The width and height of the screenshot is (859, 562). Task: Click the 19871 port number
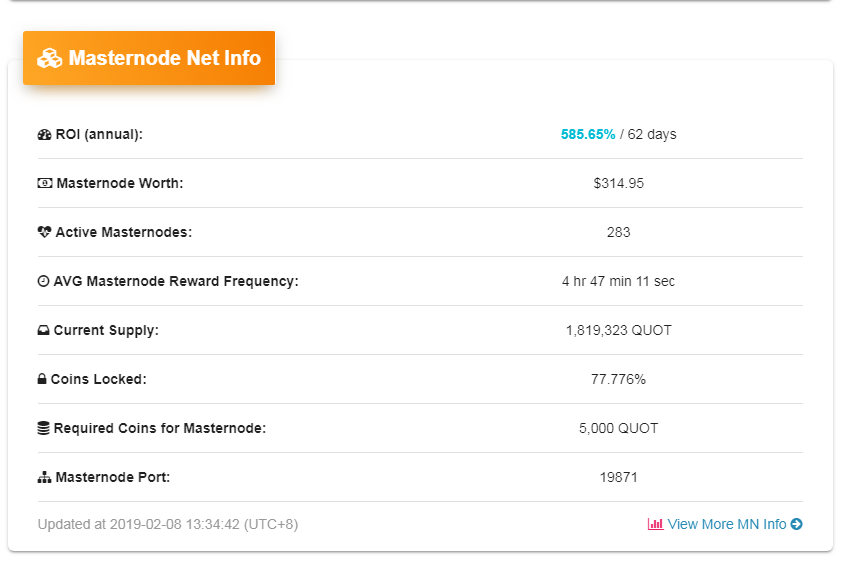tap(618, 477)
